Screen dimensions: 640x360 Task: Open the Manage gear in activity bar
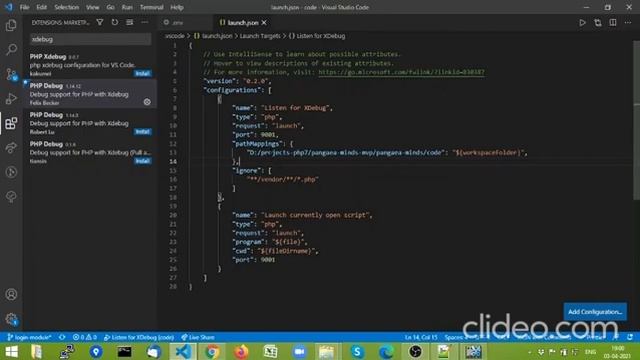[11, 319]
